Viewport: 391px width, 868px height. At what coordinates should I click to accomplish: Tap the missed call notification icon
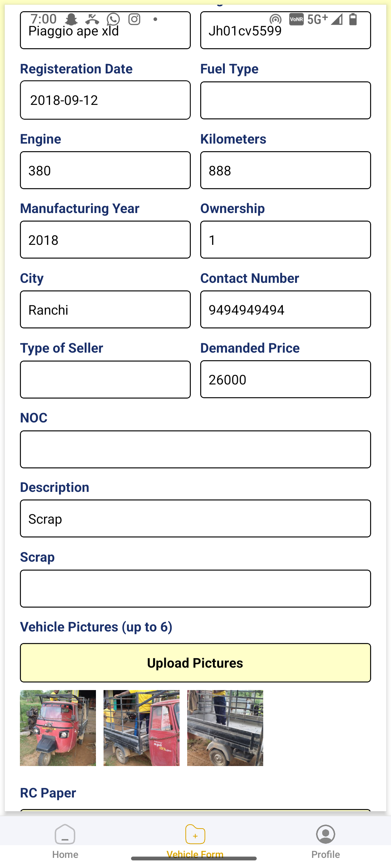pos(92,19)
